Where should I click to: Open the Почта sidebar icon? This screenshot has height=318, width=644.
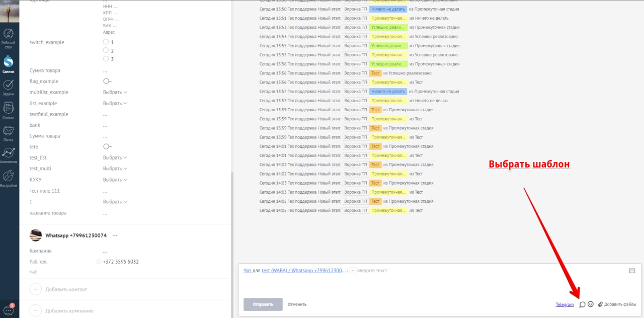[8, 133]
